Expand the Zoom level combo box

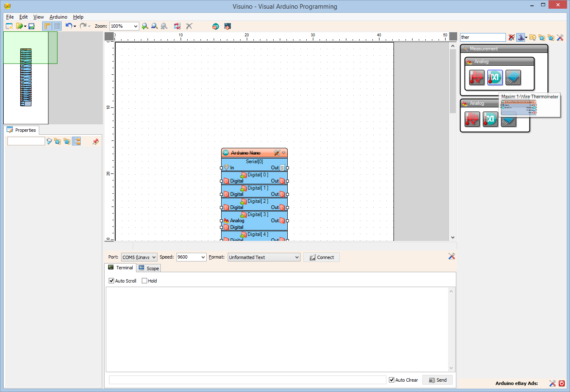click(x=136, y=26)
